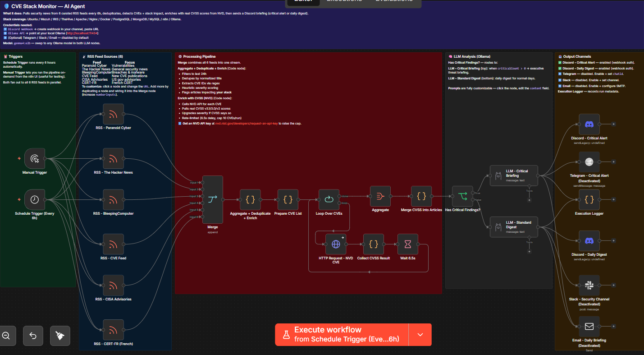Select the deactivated Slack - Security Channel node
The image size is (644, 355).
tap(589, 285)
